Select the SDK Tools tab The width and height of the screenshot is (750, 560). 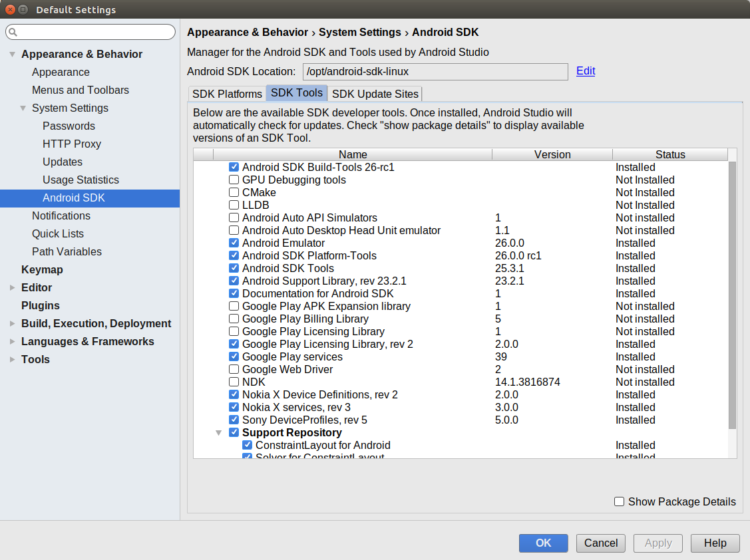click(297, 92)
